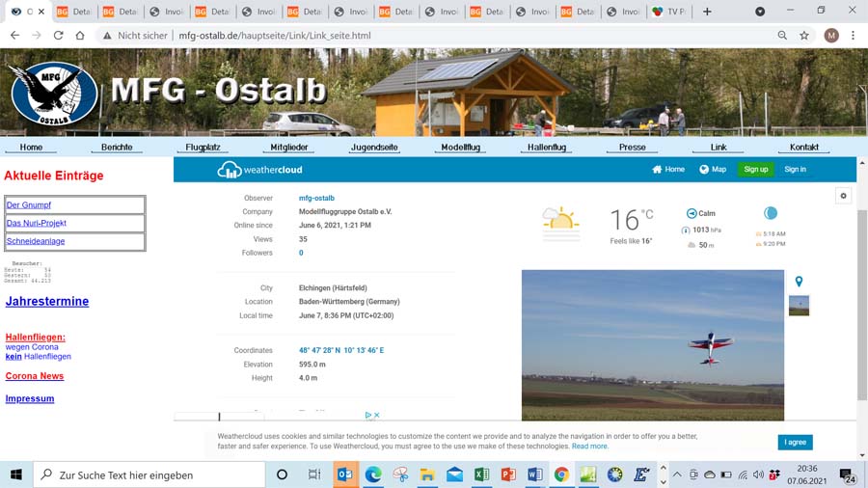Launch Excel from the taskbar
The width and height of the screenshot is (868, 488).
click(x=481, y=474)
